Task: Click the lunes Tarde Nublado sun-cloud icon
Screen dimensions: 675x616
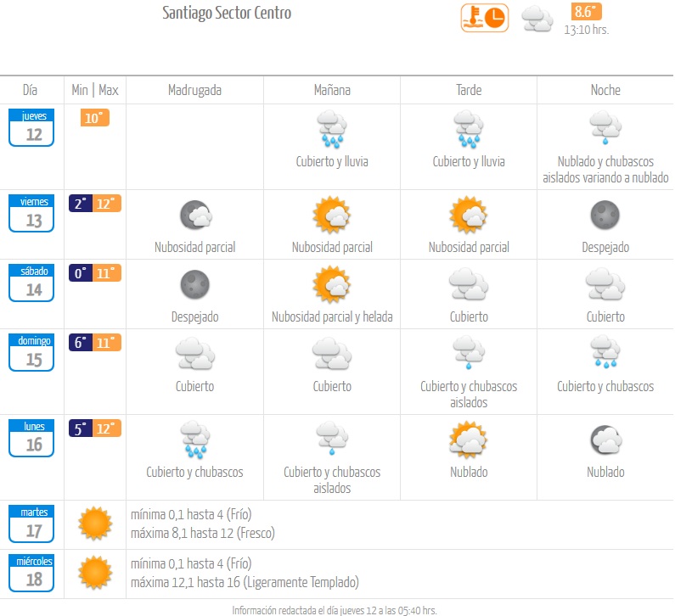Action: (x=469, y=440)
